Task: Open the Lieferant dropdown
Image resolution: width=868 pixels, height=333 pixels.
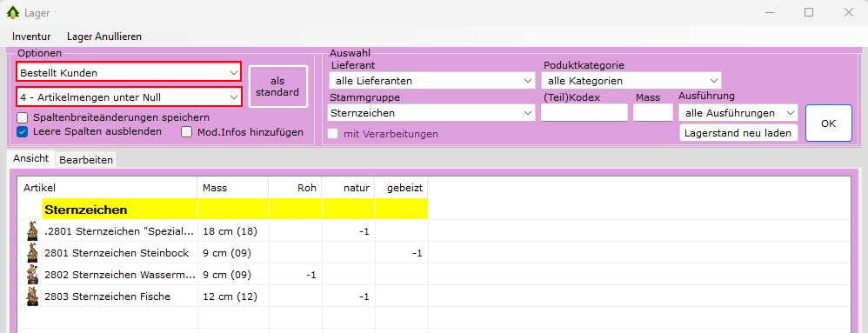Action: [431, 81]
